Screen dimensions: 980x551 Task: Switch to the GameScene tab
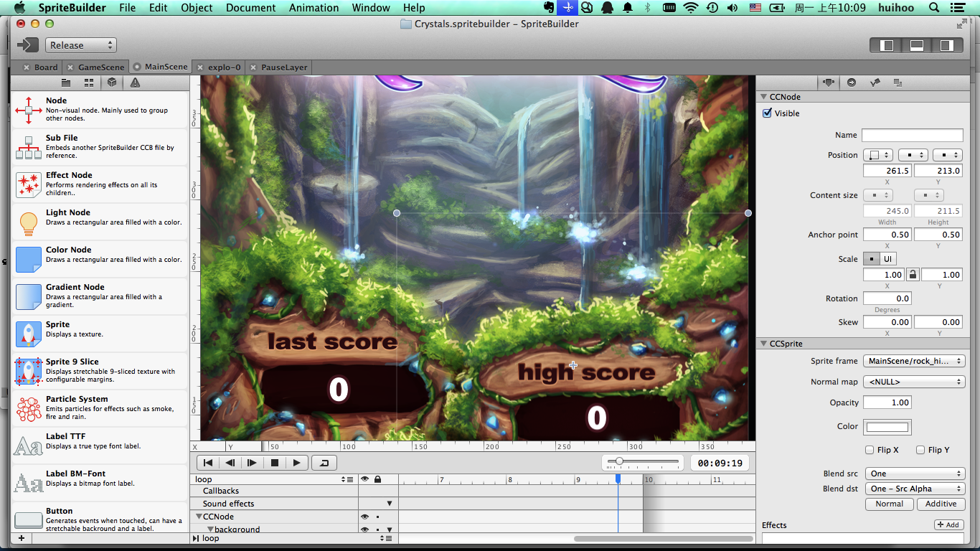click(x=100, y=67)
